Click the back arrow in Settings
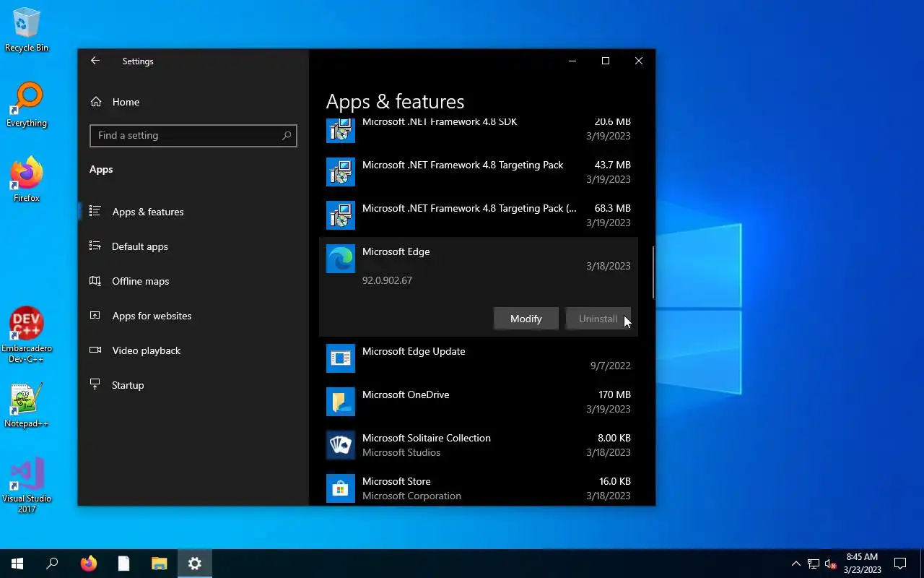This screenshot has width=924, height=578. (95, 61)
